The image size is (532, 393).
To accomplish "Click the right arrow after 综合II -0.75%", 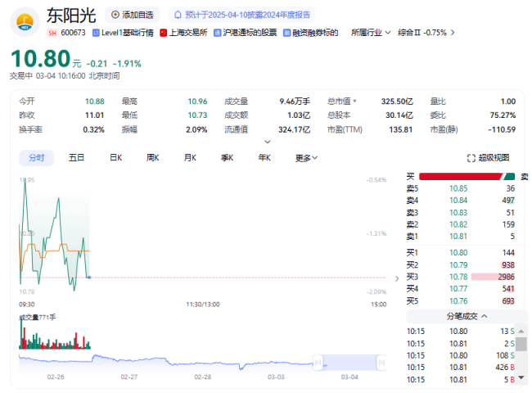I will click(453, 33).
